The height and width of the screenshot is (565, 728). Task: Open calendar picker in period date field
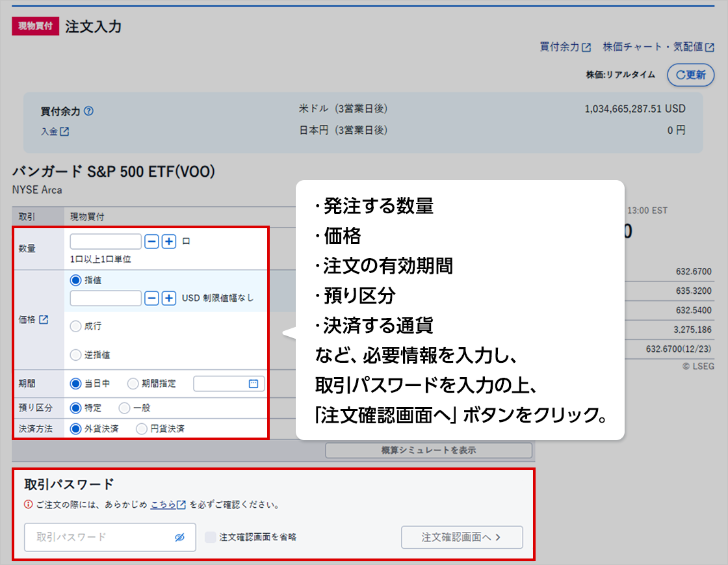coord(253,384)
